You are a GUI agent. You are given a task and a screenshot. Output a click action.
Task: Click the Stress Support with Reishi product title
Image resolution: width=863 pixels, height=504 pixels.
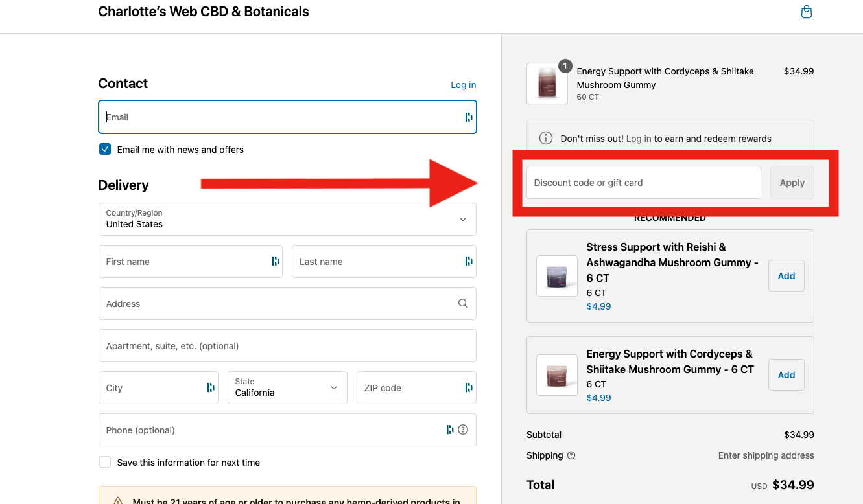click(672, 262)
